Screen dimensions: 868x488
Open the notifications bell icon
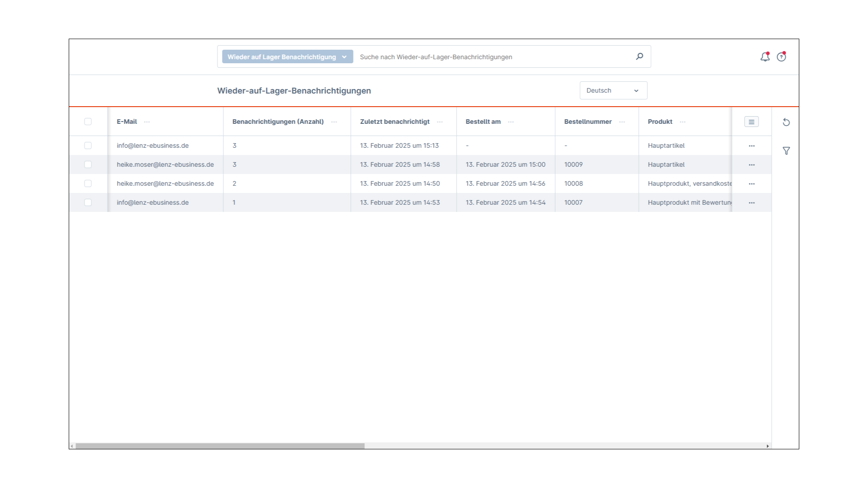(765, 57)
